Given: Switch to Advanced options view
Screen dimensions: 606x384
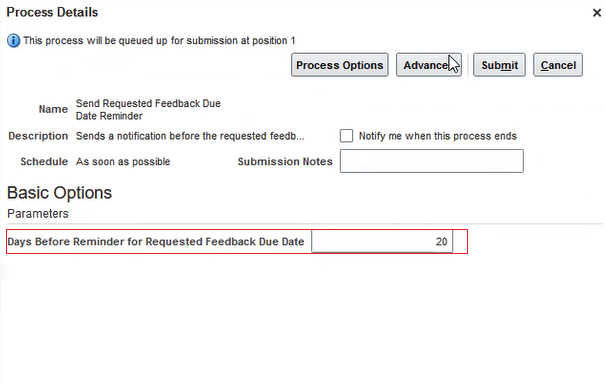Looking at the screenshot, I should click(x=429, y=65).
